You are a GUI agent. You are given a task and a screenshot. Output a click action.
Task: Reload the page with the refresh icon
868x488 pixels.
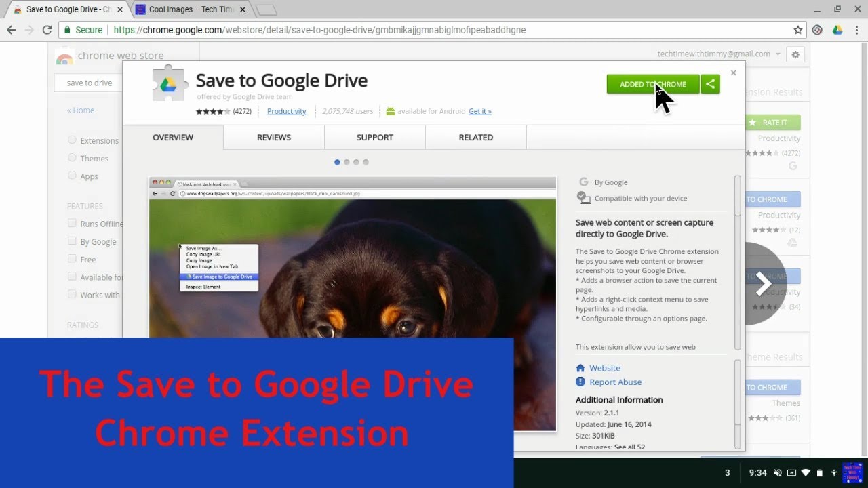tap(47, 30)
